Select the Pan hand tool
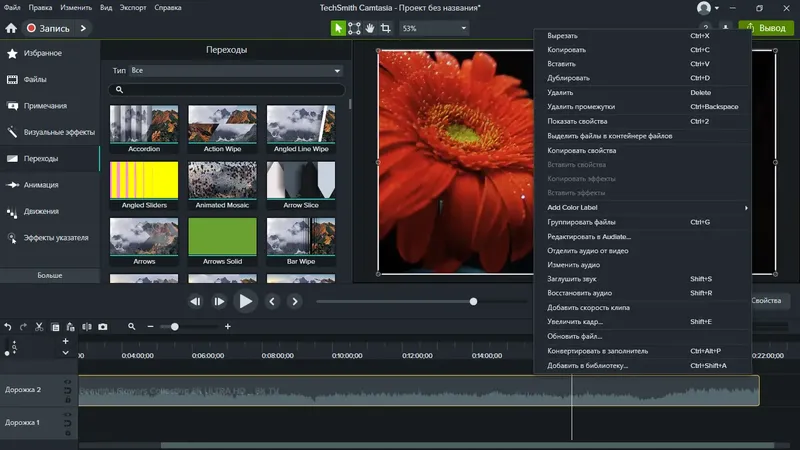Image resolution: width=800 pixels, height=450 pixels. (x=370, y=28)
